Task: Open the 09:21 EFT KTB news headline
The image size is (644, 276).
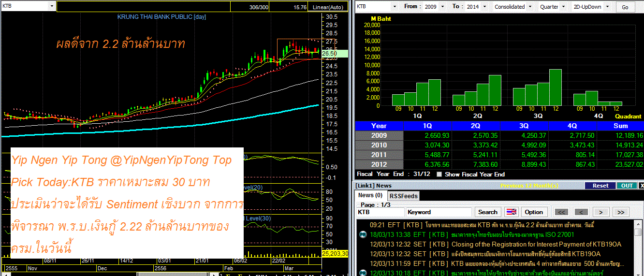Action: (x=482, y=225)
